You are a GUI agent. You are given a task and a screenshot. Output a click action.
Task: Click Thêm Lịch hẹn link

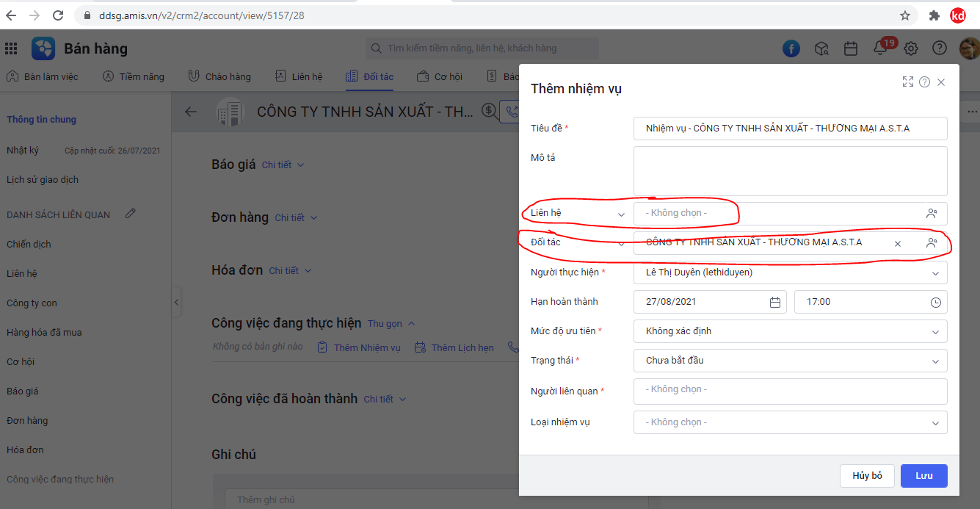pyautogui.click(x=454, y=347)
